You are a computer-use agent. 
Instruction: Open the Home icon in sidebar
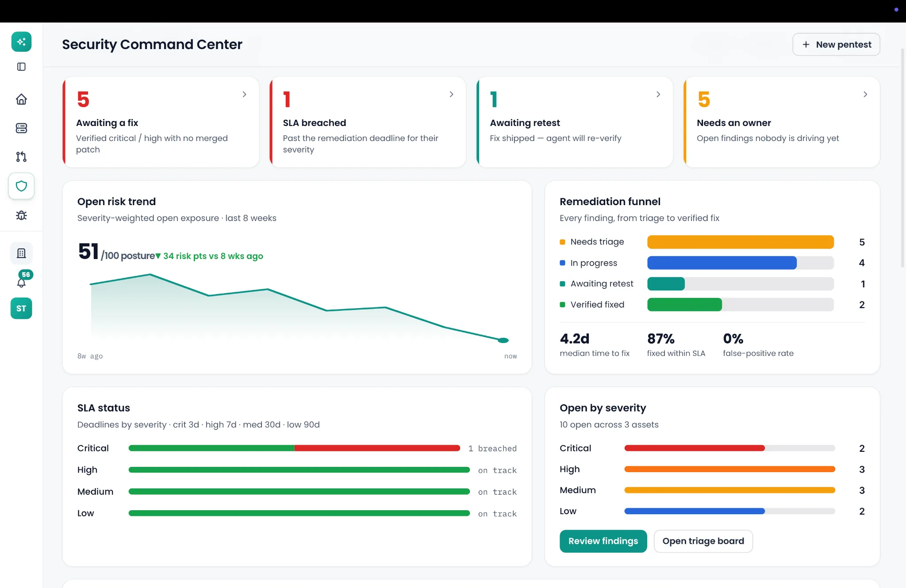coord(21,99)
